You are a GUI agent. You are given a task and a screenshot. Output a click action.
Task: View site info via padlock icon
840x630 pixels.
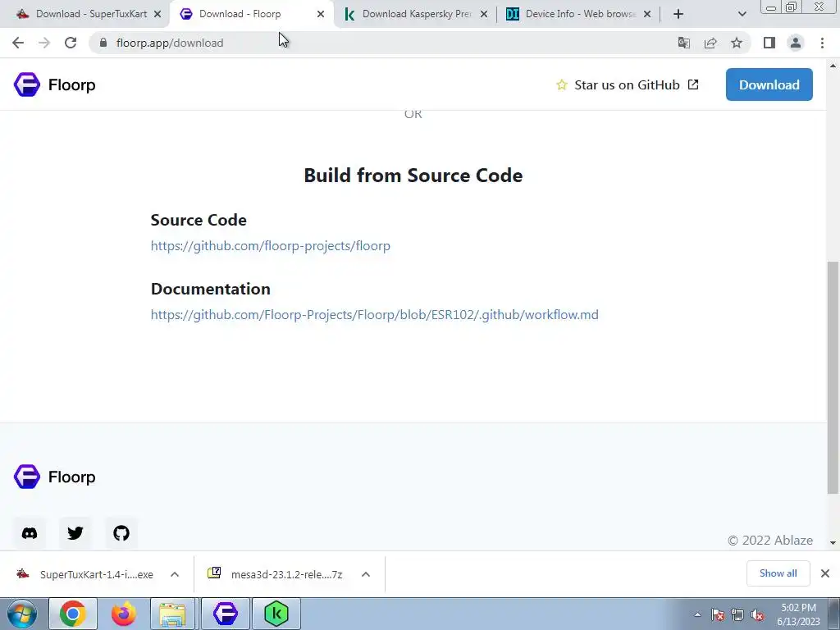(x=103, y=43)
